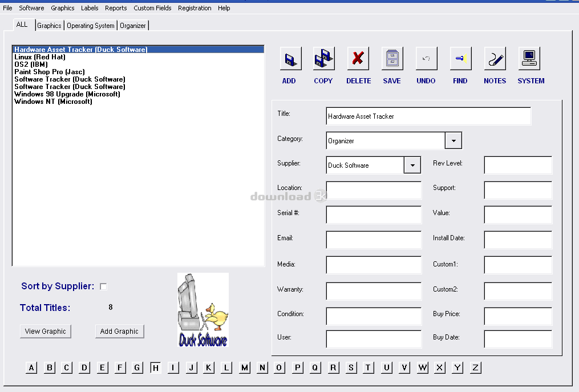Switch to the Graphics tab
This screenshot has height=392, width=579.
pos(49,26)
